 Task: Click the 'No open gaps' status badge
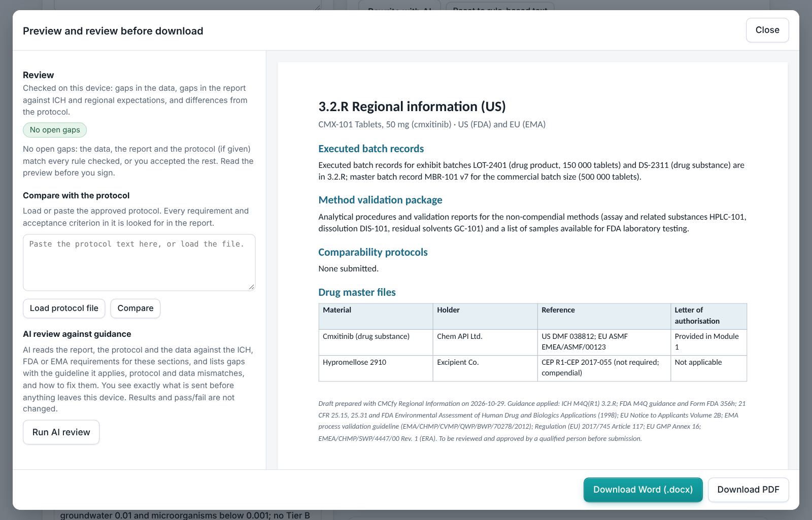tap(55, 130)
